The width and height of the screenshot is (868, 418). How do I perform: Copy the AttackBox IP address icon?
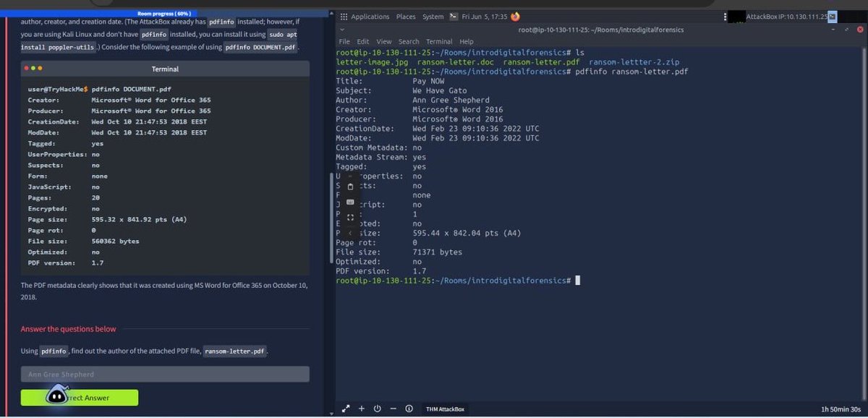pyautogui.click(x=833, y=17)
